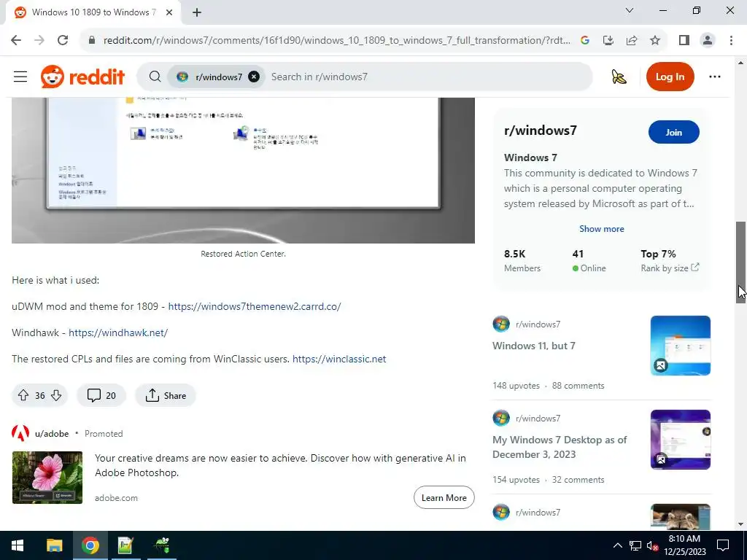Open the green notepad taskbar app
The width and height of the screenshot is (747, 560).
125,545
